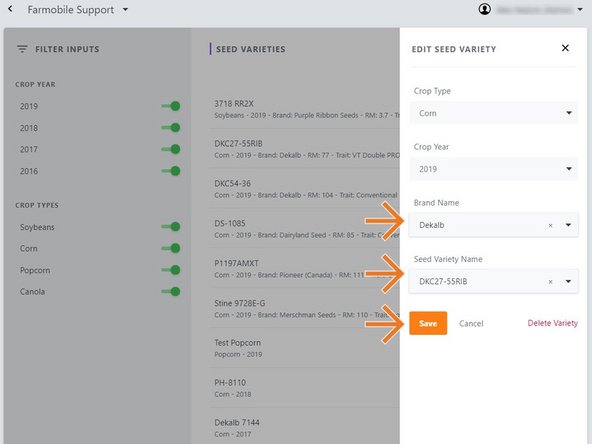Toggle the 2018 crop year switch
The width and height of the screenshot is (592, 444).
click(x=171, y=128)
